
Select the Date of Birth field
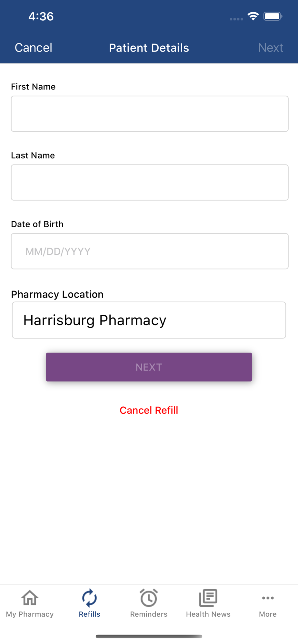pyautogui.click(x=150, y=251)
